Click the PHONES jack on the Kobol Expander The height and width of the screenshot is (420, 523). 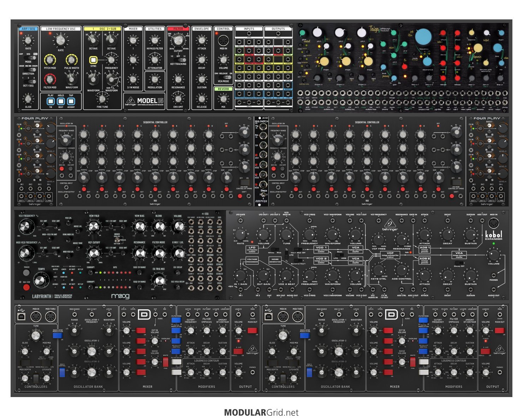point(494,275)
